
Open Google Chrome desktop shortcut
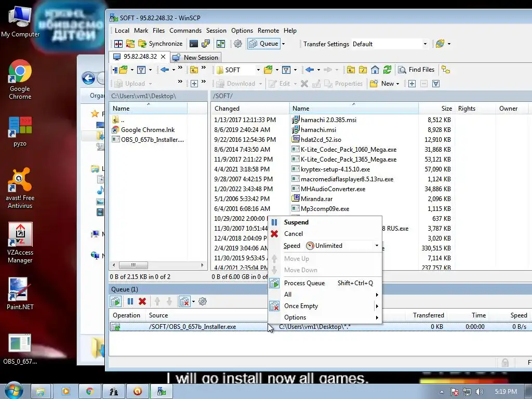pos(20,79)
